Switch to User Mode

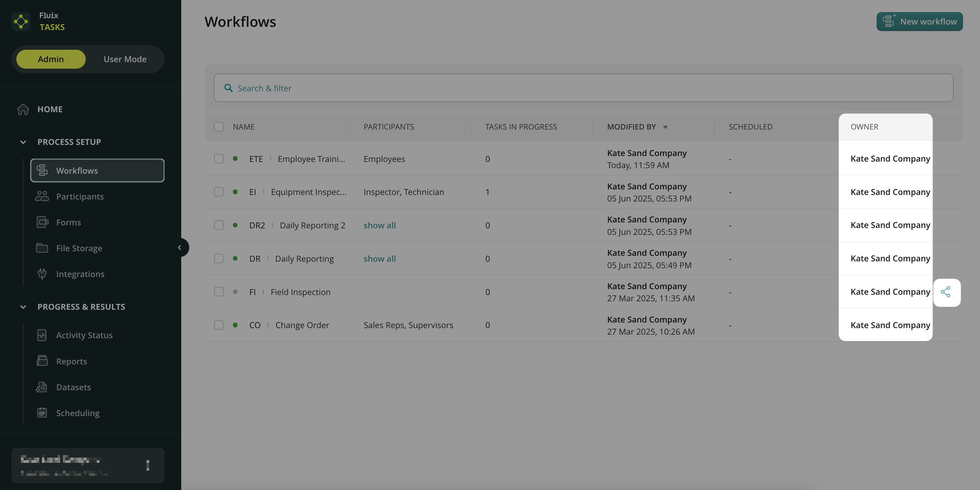(x=125, y=59)
